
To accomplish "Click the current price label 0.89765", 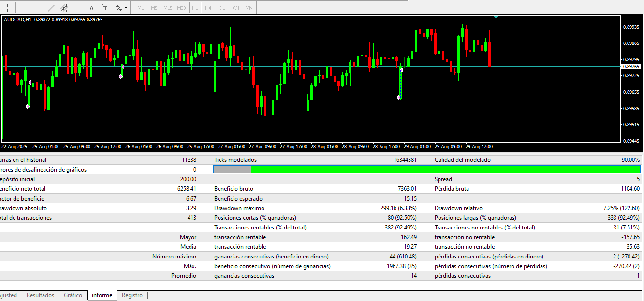I will click(x=630, y=67).
